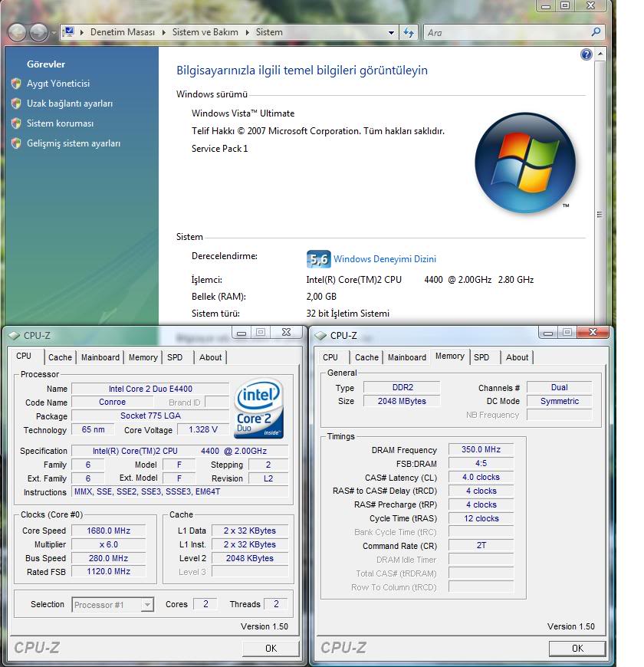Open SPD tab in left CPU-Z window
Image resolution: width=644 pixels, height=667 pixels.
(x=175, y=357)
